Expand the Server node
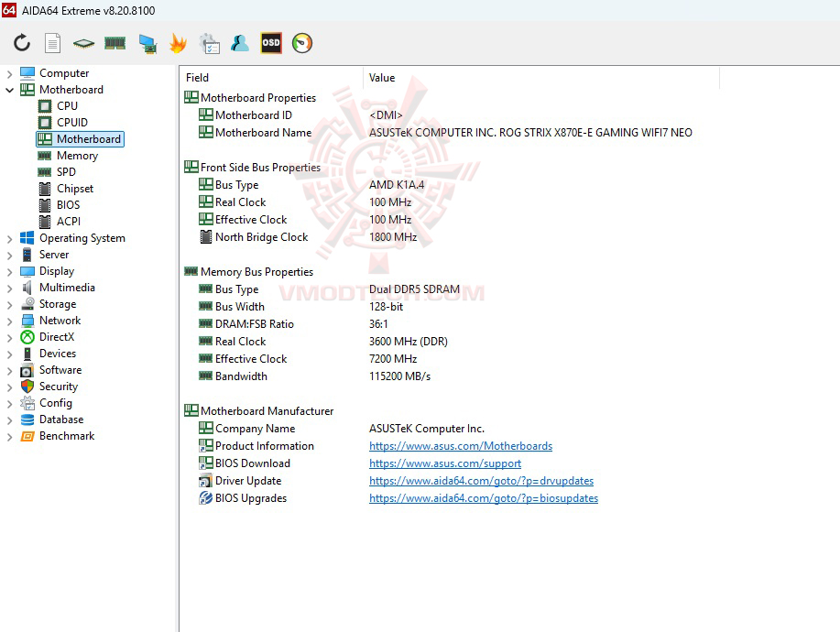Screen dimensions: 840x632 (9, 255)
